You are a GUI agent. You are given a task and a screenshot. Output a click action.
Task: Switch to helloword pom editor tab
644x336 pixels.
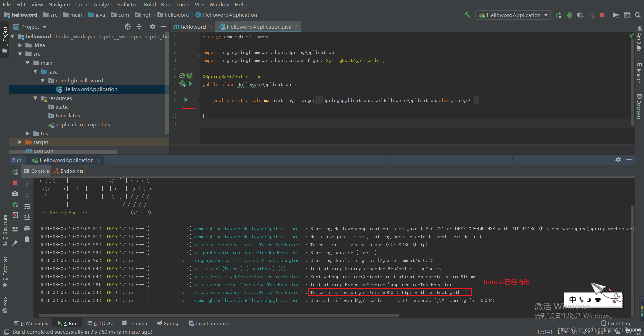193,27
